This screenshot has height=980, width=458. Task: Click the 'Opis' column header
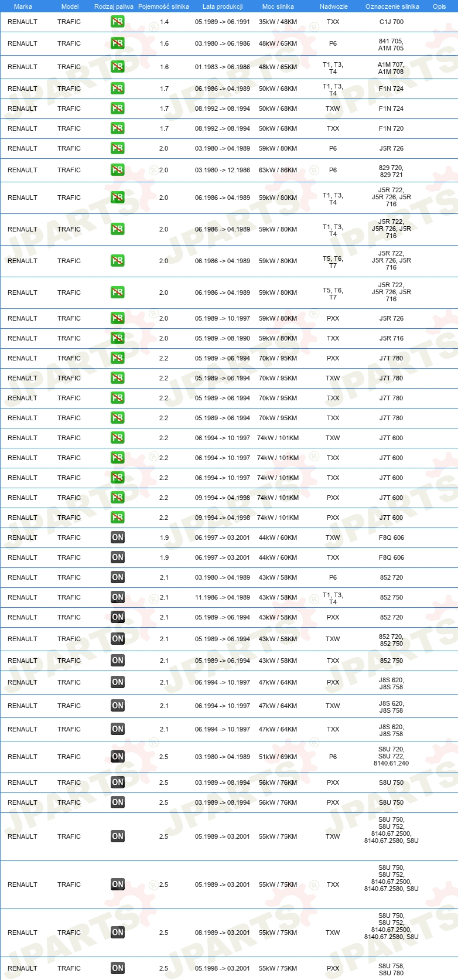[x=439, y=6]
